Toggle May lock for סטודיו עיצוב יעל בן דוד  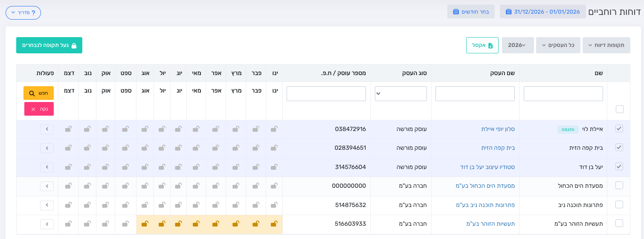[x=196, y=167]
